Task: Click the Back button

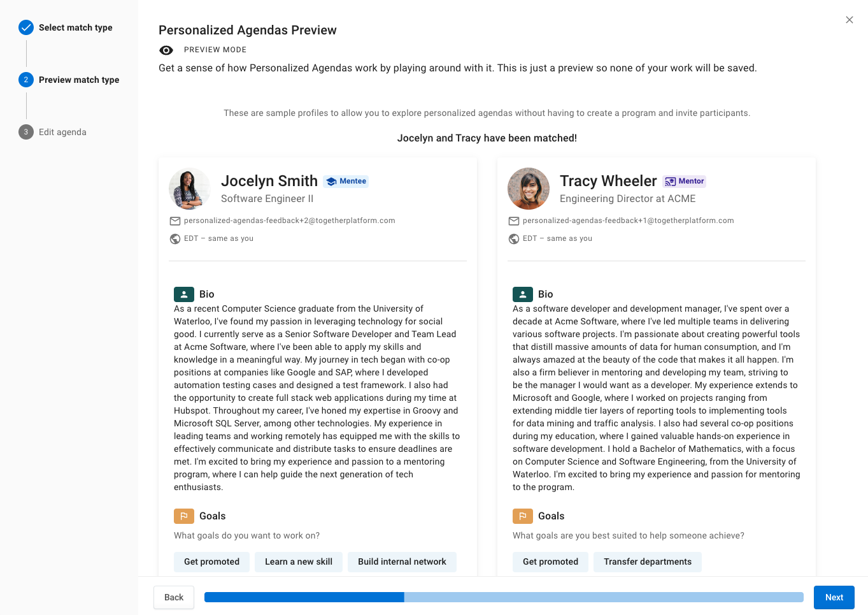Action: (174, 597)
